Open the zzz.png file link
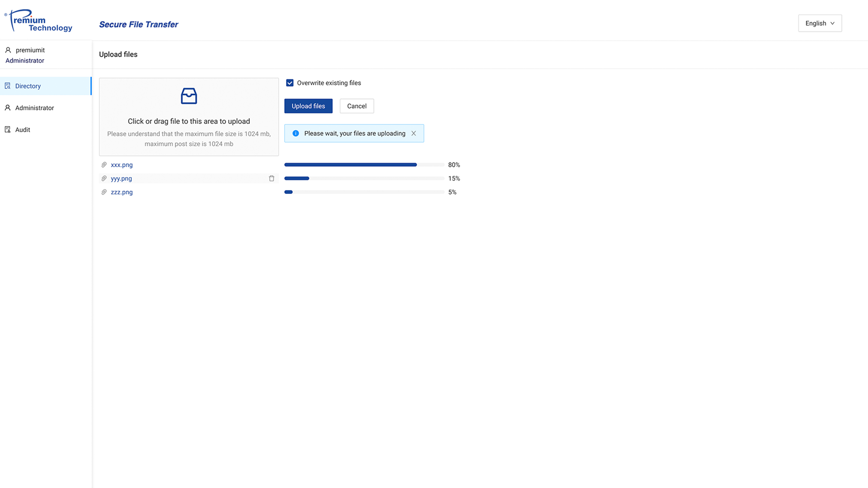Image resolution: width=868 pixels, height=488 pixels. click(x=122, y=192)
